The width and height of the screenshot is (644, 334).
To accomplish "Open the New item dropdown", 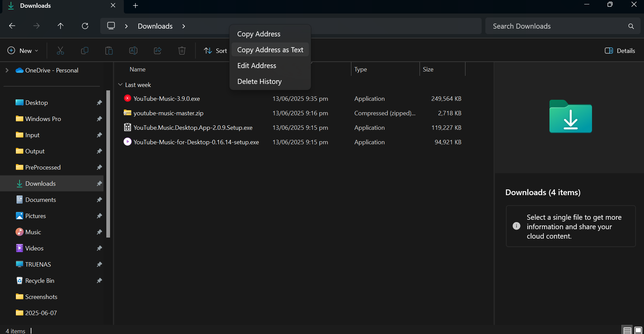I will (x=23, y=51).
